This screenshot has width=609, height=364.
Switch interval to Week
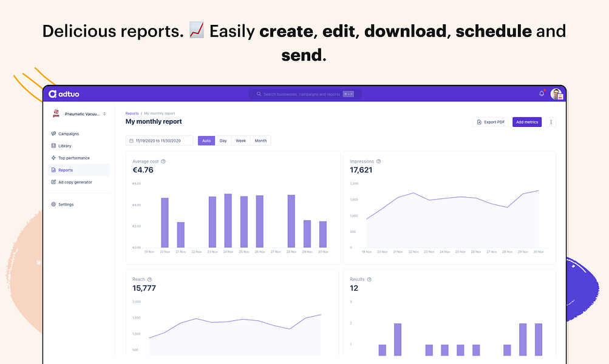pyautogui.click(x=241, y=141)
